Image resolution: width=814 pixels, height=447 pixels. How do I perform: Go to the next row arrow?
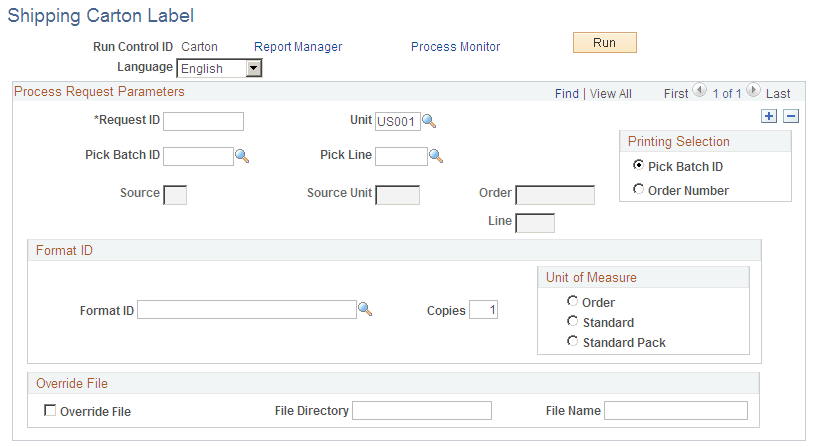[753, 91]
